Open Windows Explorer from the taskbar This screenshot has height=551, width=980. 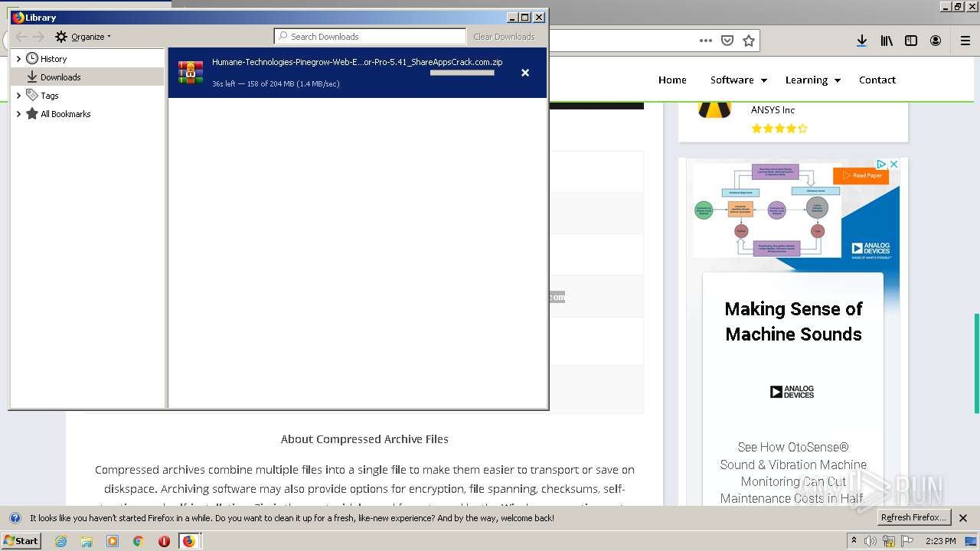coord(87,541)
